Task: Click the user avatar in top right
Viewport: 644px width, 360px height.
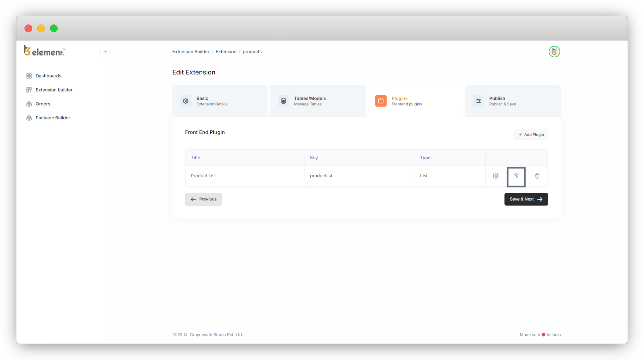Action: click(x=554, y=52)
